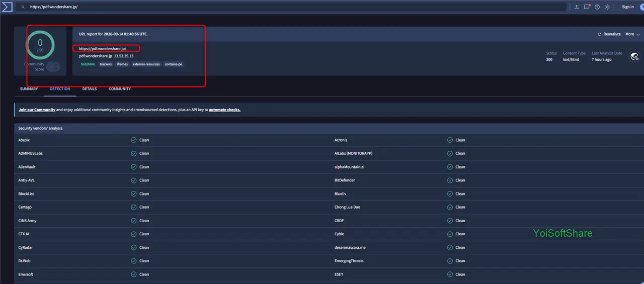Click the Clean check icon for Certego

click(133, 207)
